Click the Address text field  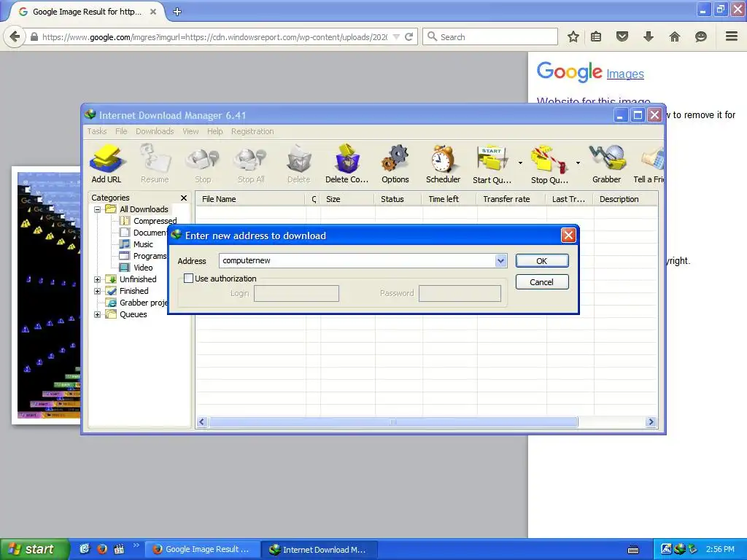(357, 260)
